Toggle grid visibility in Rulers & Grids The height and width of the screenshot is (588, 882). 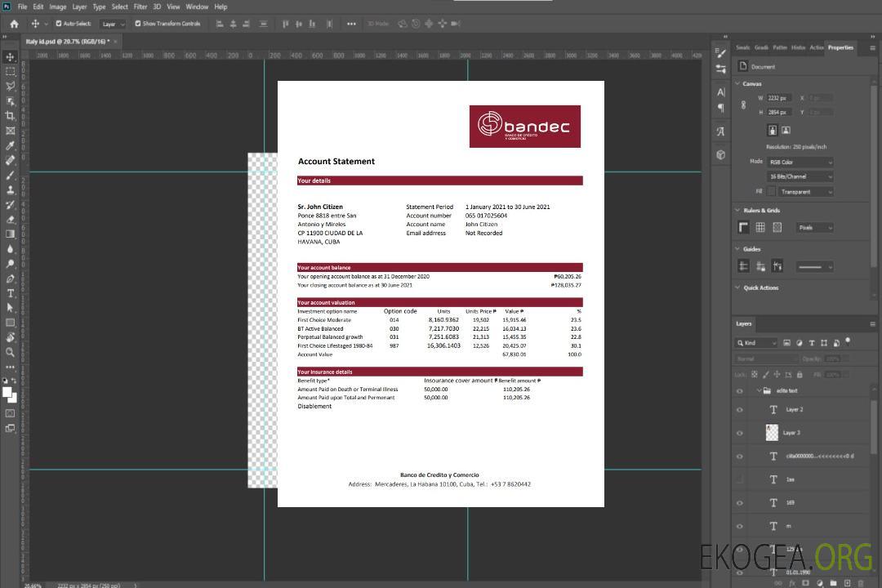tap(760, 227)
